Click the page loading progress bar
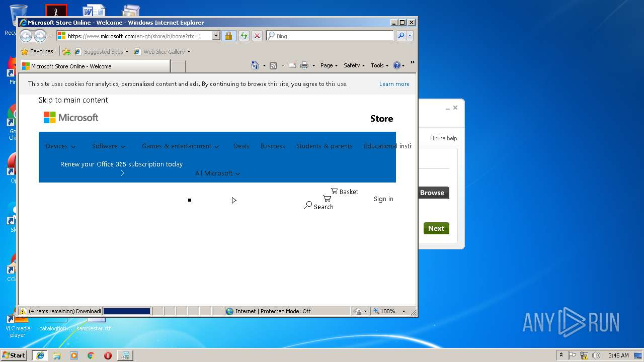Image resolution: width=644 pixels, height=362 pixels. click(127, 311)
